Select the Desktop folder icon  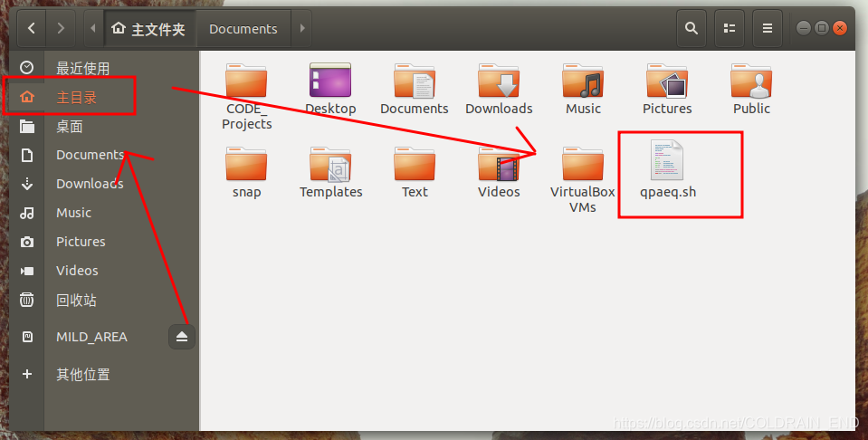pyautogui.click(x=330, y=81)
